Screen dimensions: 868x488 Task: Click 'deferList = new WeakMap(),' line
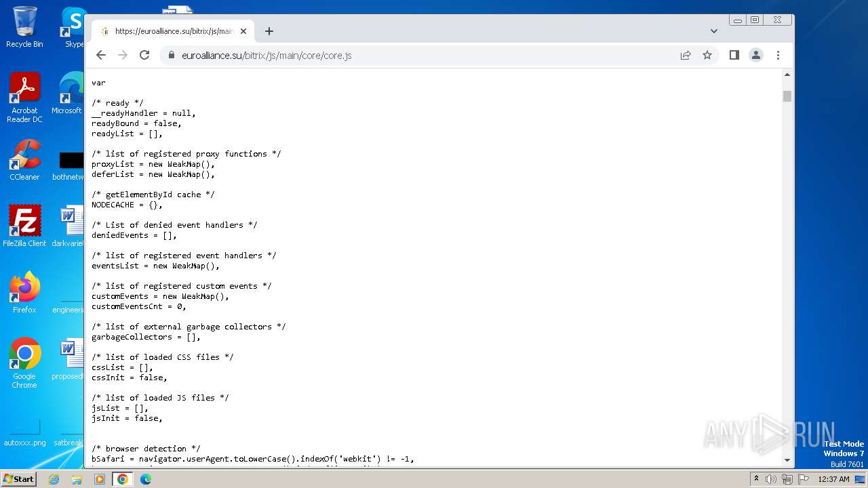(x=153, y=174)
